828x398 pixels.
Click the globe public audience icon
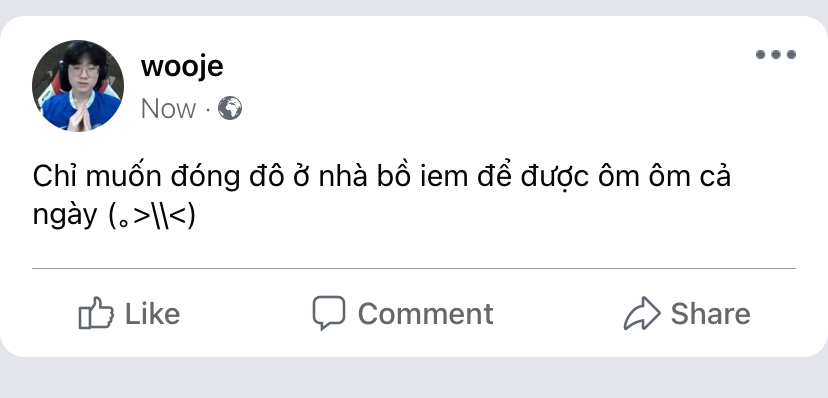(230, 108)
